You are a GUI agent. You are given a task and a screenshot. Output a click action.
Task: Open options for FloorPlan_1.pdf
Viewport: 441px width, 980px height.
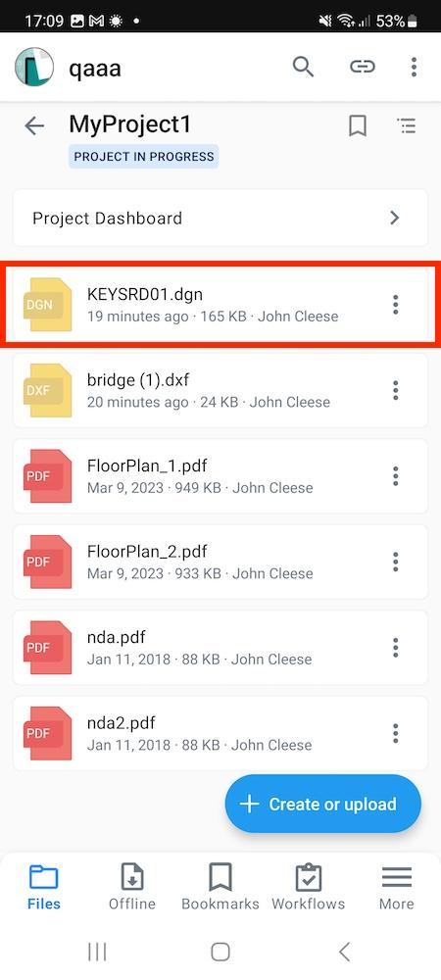[x=395, y=476]
